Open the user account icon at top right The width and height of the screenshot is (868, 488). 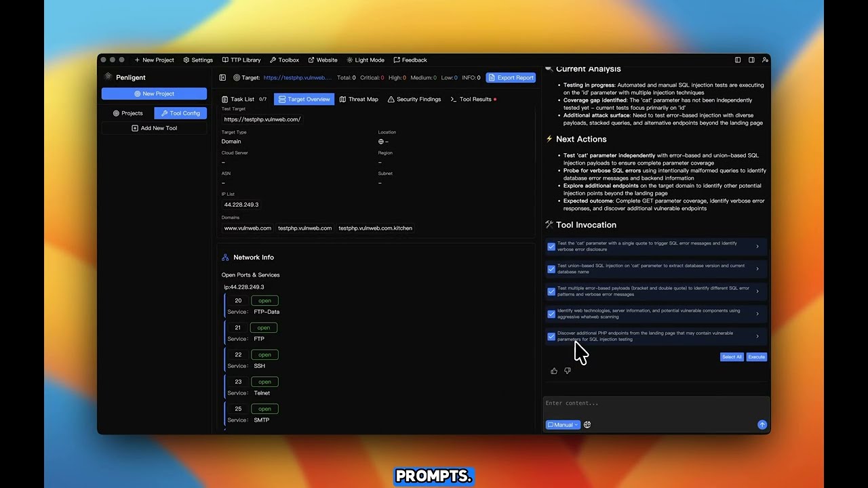[x=765, y=60]
